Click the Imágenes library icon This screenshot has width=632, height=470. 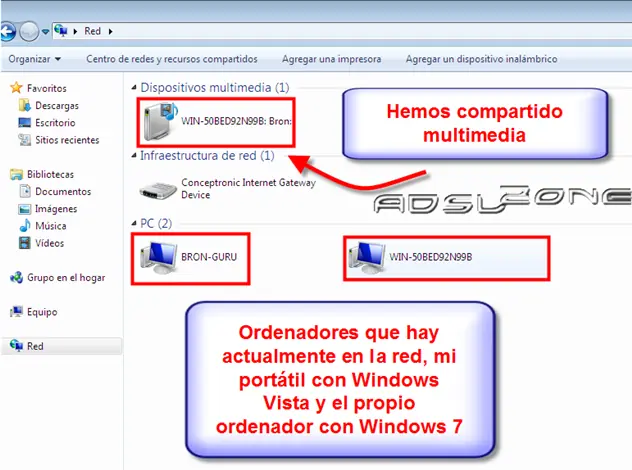point(25,209)
